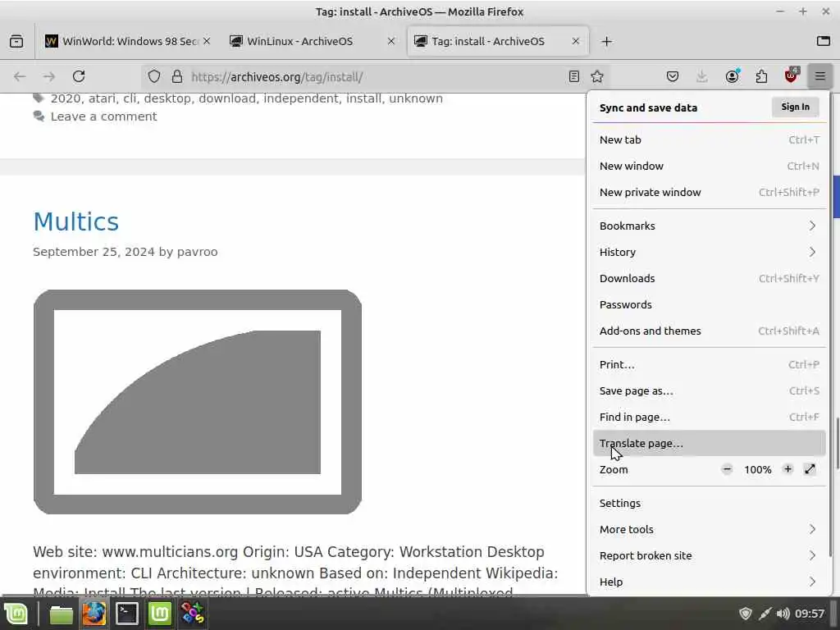840x630 pixels.
Task: Click Sign In button in menu
Action: point(796,107)
